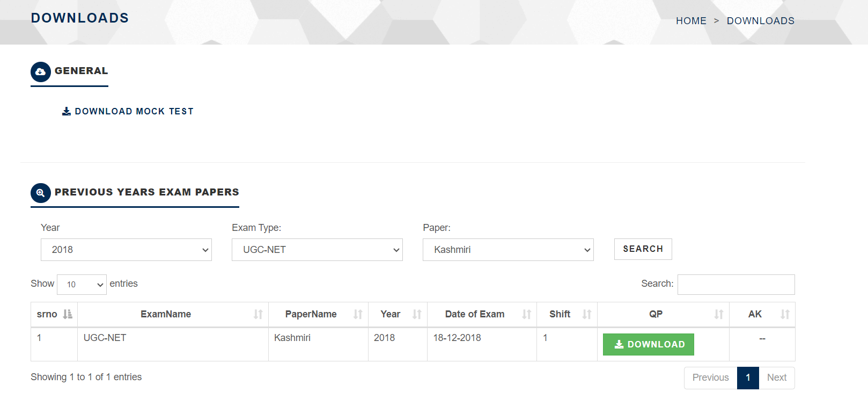Sort by ExamName column arrows

(258, 314)
